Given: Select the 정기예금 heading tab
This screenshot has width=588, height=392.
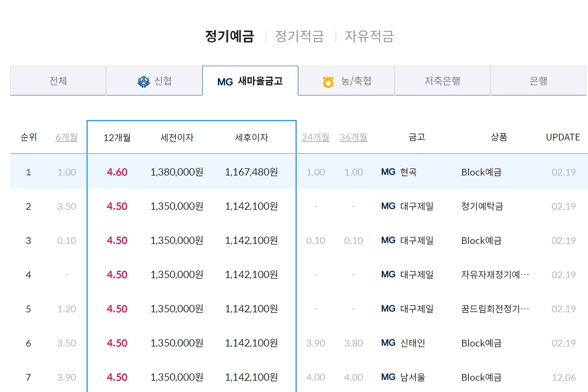Looking at the screenshot, I should tap(230, 36).
